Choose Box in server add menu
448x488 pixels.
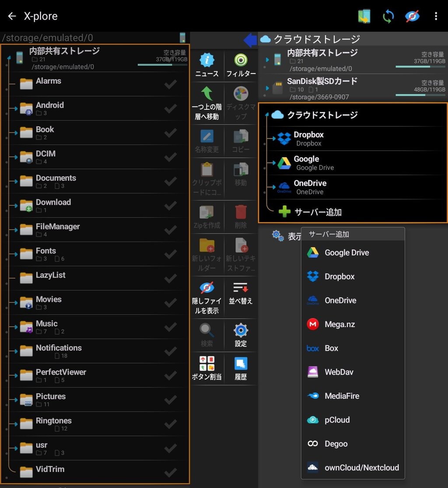tap(353, 348)
